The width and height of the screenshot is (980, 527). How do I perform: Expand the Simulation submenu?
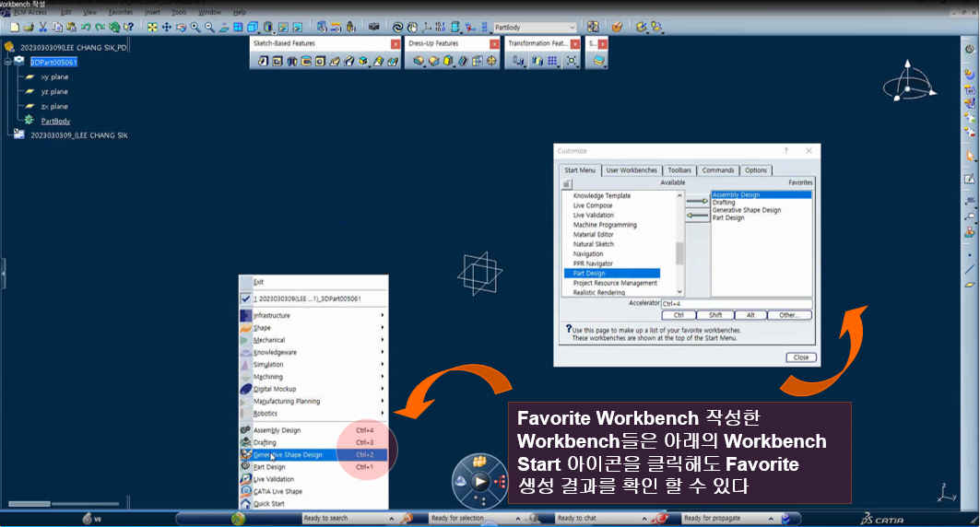pyautogui.click(x=313, y=364)
